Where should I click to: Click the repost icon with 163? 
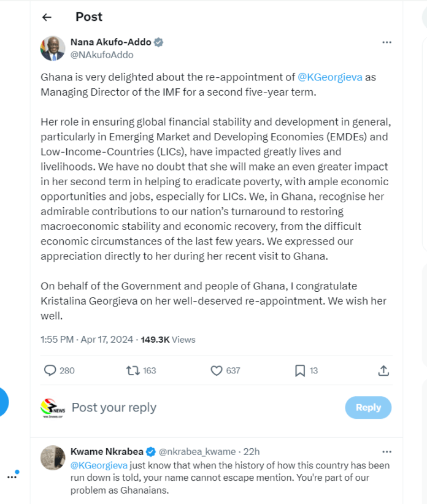[x=133, y=370]
